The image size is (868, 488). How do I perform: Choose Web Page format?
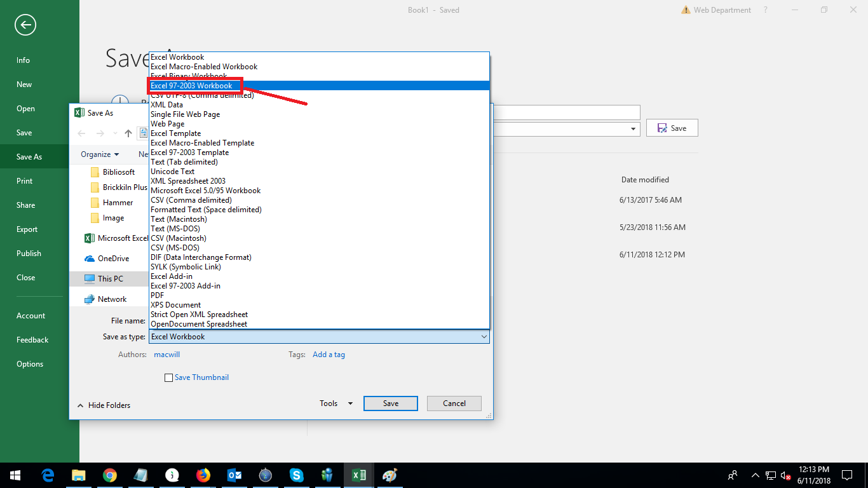pyautogui.click(x=319, y=124)
